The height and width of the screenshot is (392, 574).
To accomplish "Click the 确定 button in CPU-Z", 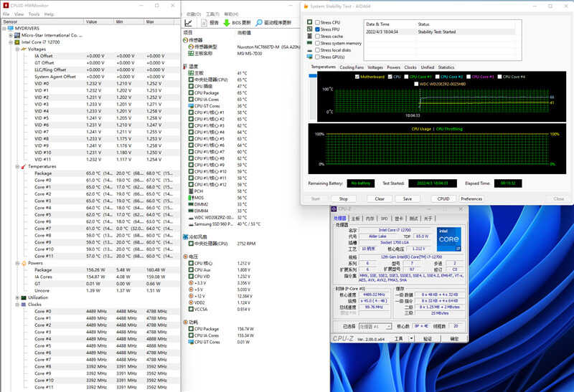I will tap(454, 339).
